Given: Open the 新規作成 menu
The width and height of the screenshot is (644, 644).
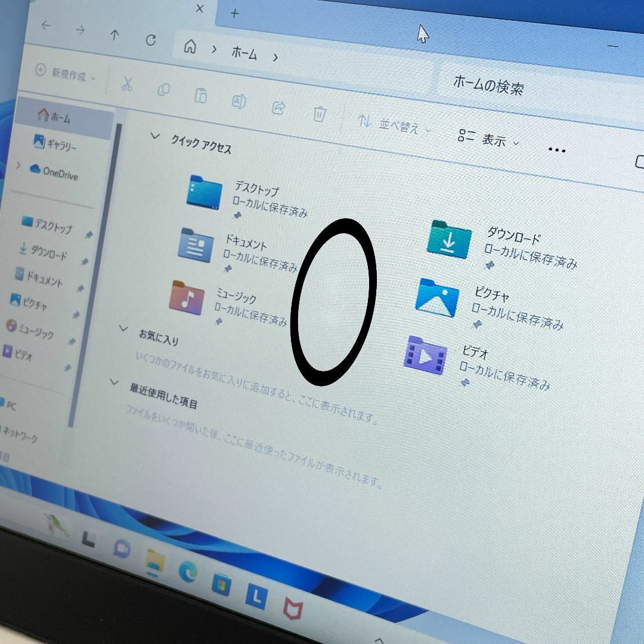Looking at the screenshot, I should point(65,74).
